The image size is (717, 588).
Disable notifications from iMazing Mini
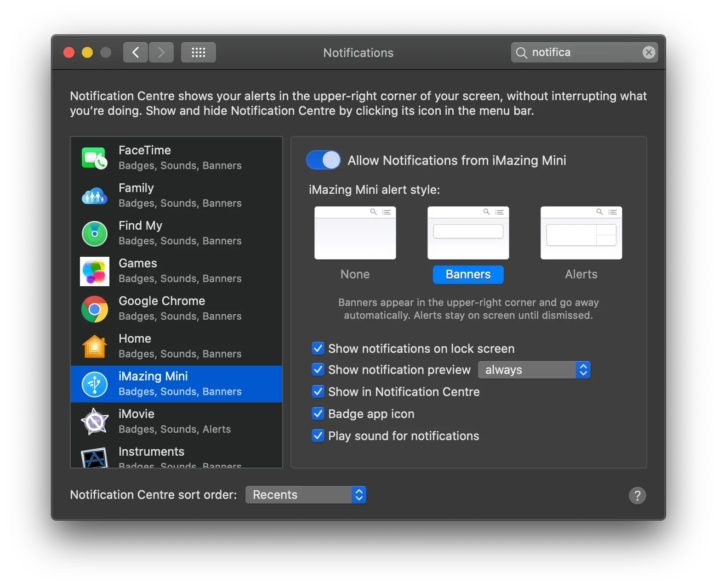point(323,160)
